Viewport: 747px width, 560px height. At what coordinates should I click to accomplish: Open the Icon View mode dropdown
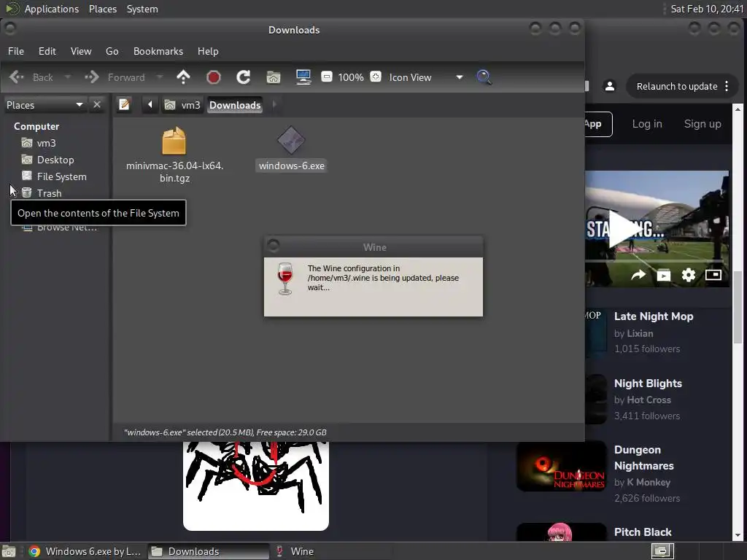pos(426,77)
